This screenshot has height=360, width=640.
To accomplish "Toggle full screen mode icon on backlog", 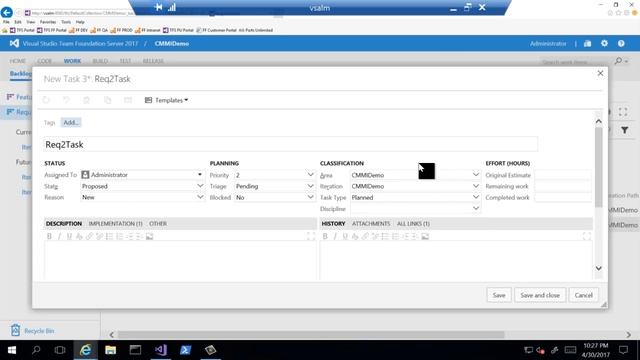I will (x=623, y=112).
